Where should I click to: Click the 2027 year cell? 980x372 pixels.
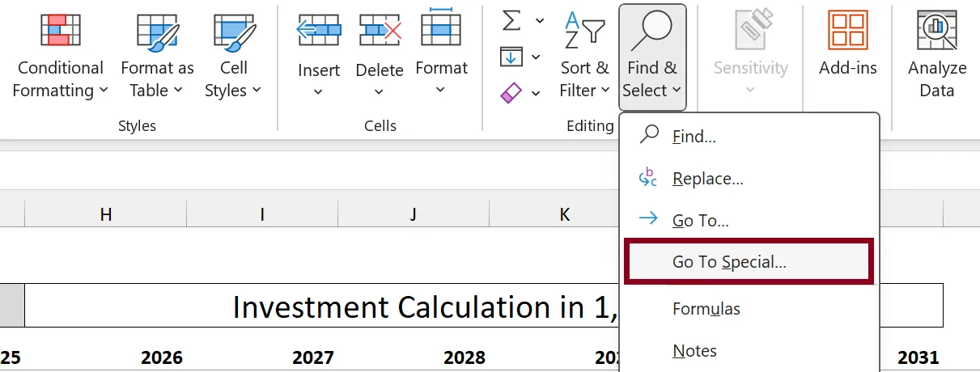313,357
